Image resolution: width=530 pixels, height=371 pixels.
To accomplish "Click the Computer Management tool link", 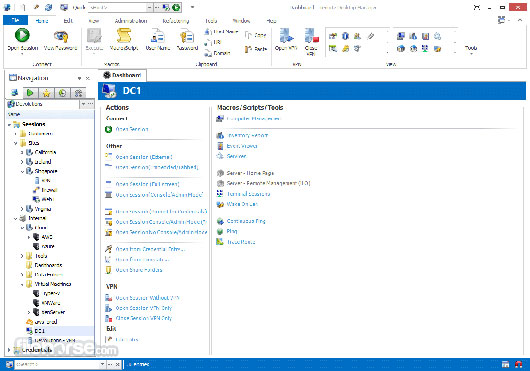I will (x=253, y=119).
